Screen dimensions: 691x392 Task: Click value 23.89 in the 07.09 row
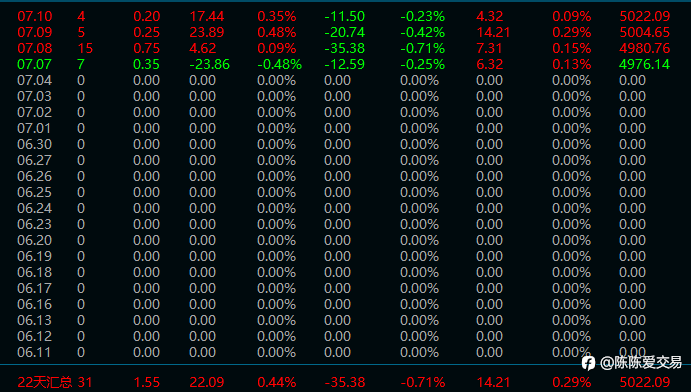click(207, 32)
